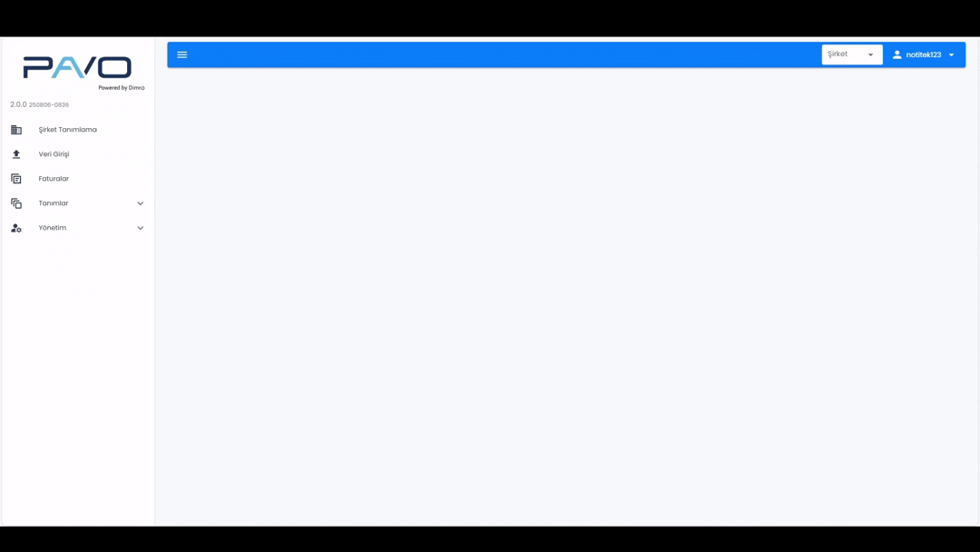Click the Tanımlar menu label
This screenshot has width=980, height=552.
[x=54, y=203]
